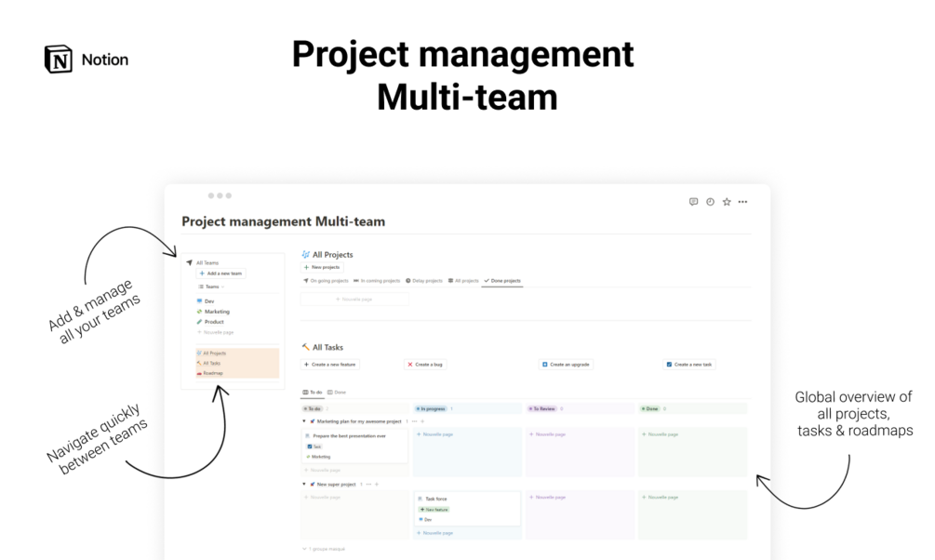This screenshot has height=560, width=935.
Task: Click the In progress status column tag
Action: click(431, 409)
